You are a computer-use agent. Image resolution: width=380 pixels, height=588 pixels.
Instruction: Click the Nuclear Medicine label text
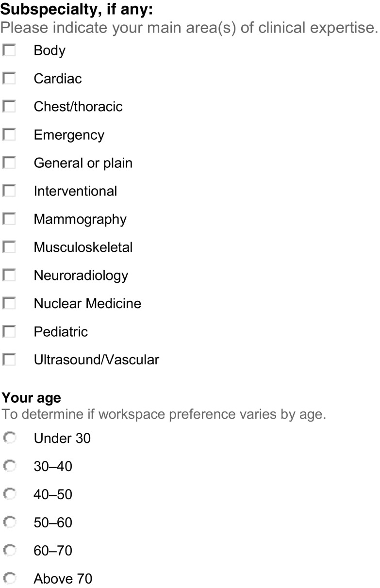[87, 304]
